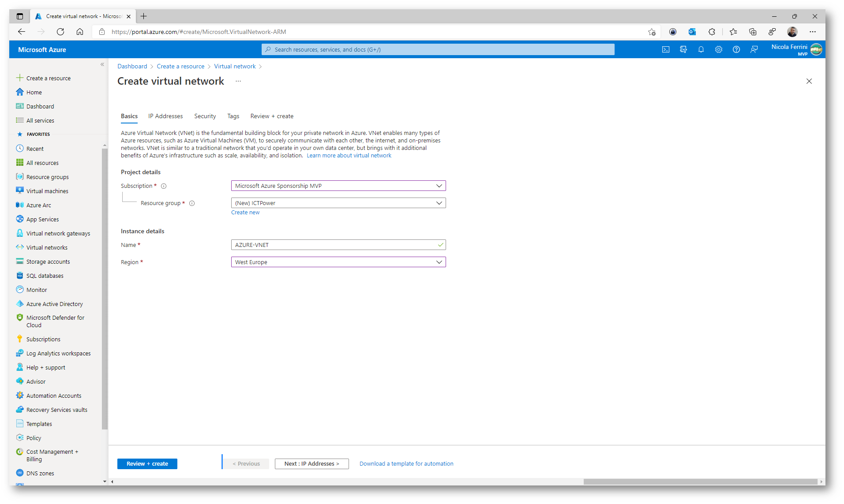
Task: Open Azure Arc in sidebar
Action: tap(38, 205)
